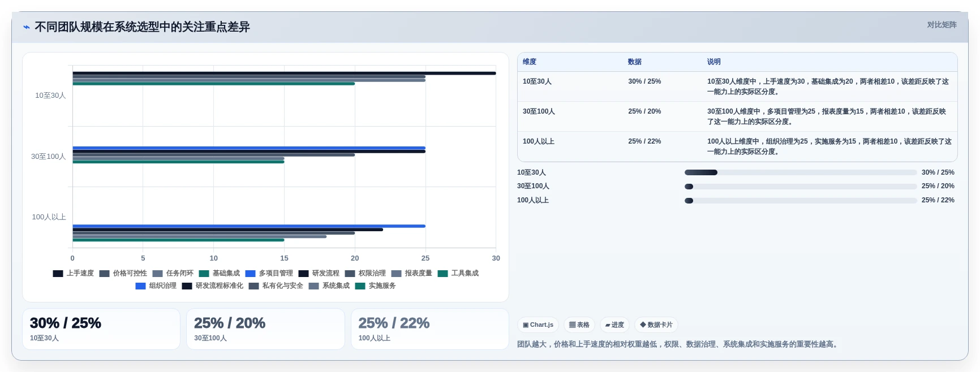Click the 进度 tag chip
The height and width of the screenshot is (372, 980).
point(614,325)
